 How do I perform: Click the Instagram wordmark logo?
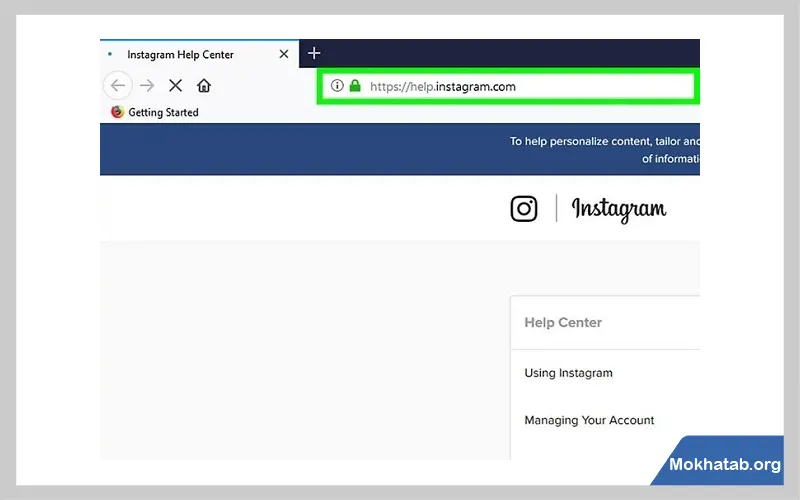(618, 208)
